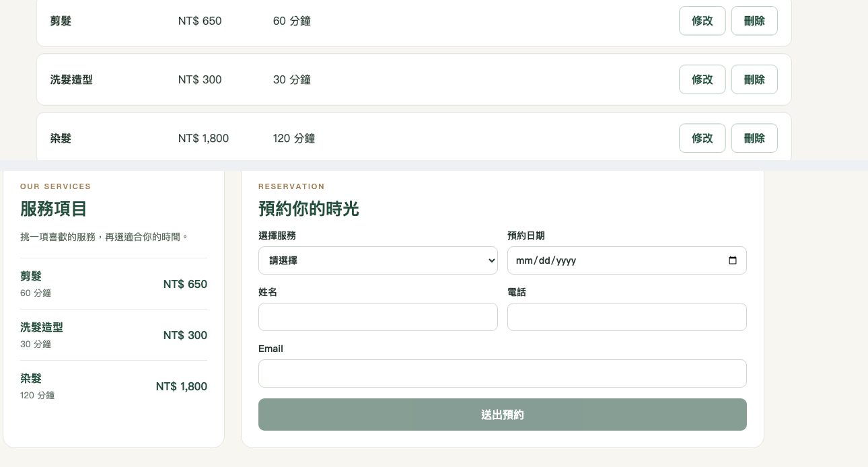Image resolution: width=868 pixels, height=467 pixels.
Task: Click 120 分鐘 in the 染髮 admin row
Action: point(294,138)
